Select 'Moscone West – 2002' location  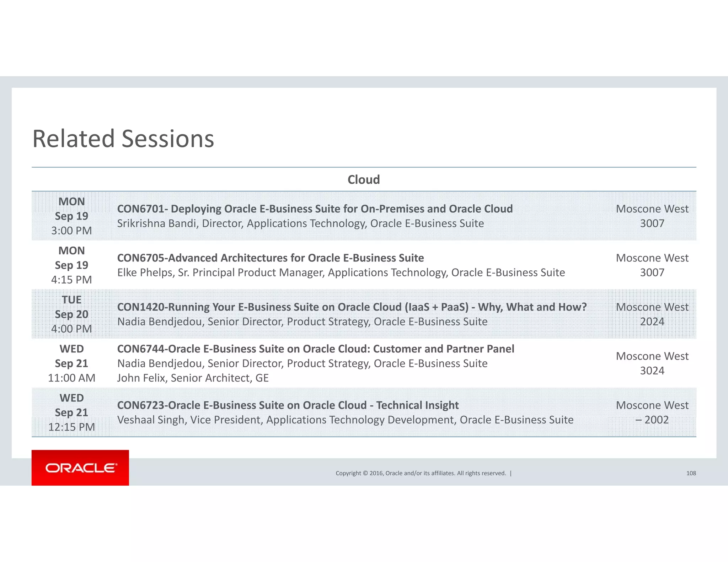[x=652, y=412]
